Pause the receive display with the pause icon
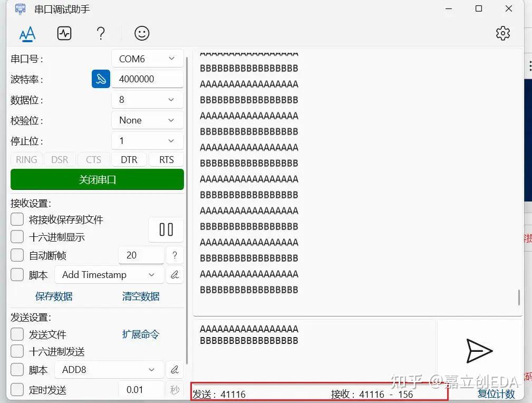 tap(166, 229)
